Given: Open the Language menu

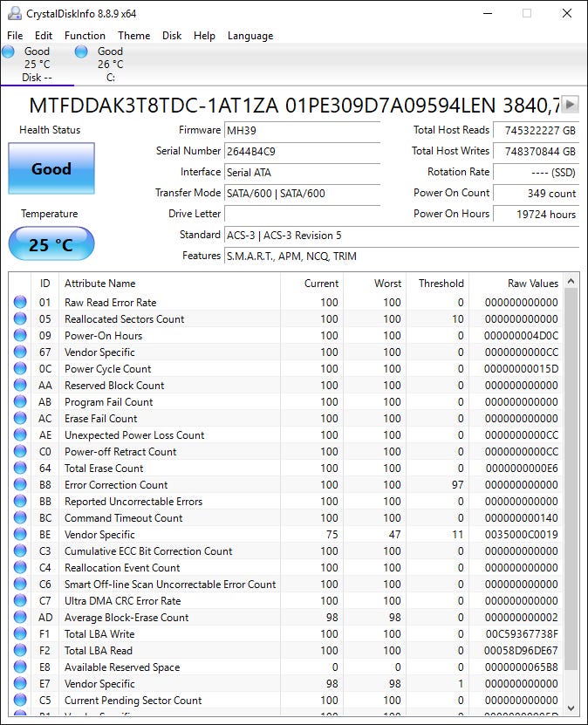Looking at the screenshot, I should 250,36.
